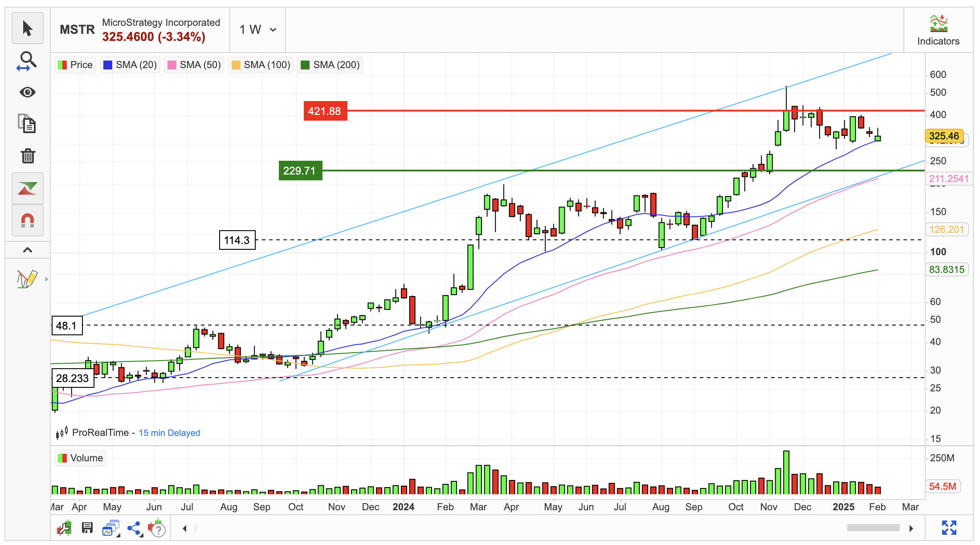The width and height of the screenshot is (980, 545).
Task: Click the 2025 time axis label
Action: [844, 507]
